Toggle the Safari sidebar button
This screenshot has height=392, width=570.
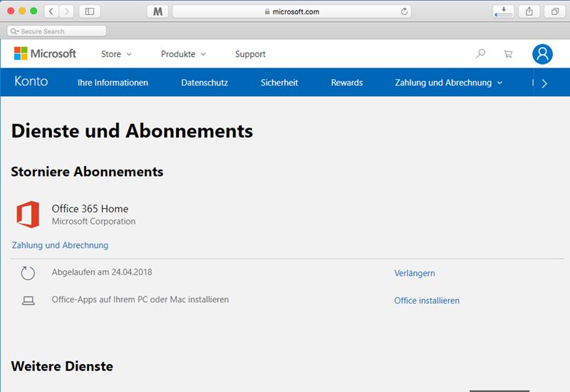tap(90, 11)
